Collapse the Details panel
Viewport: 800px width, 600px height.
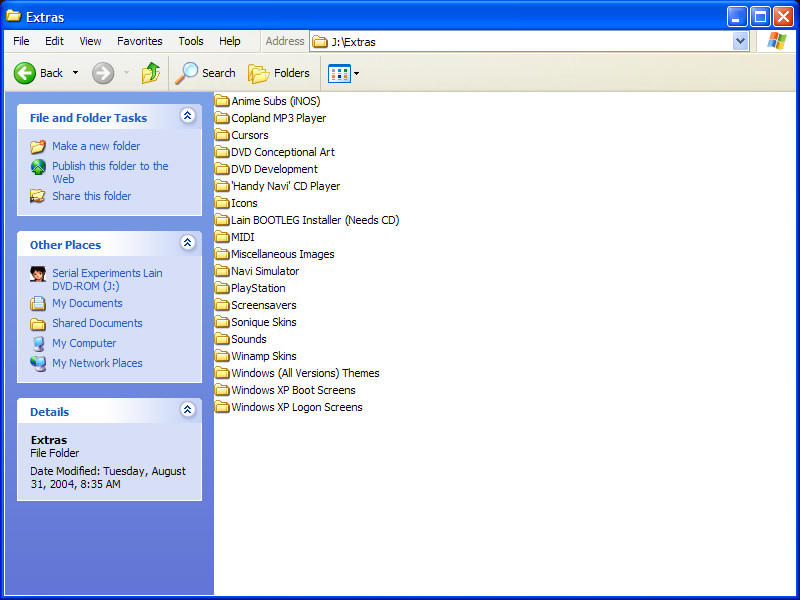click(187, 411)
